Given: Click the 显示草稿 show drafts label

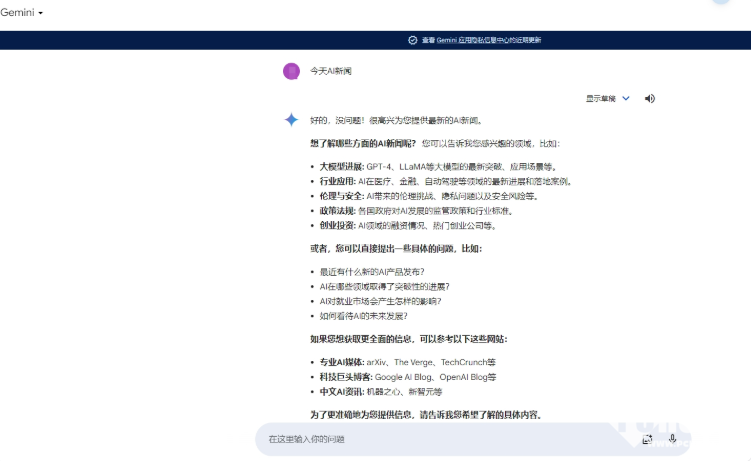Looking at the screenshot, I should pos(600,98).
